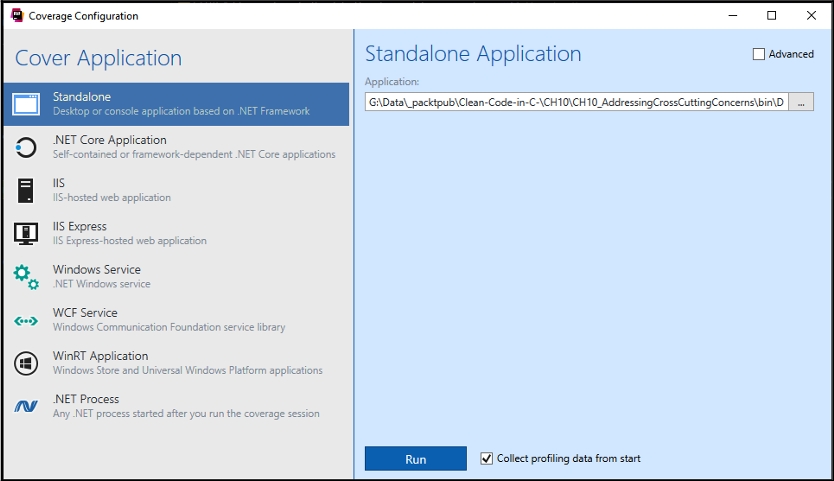Click the .NET Core Application icon
Screen dimensions: 834x481
[x=26, y=147]
